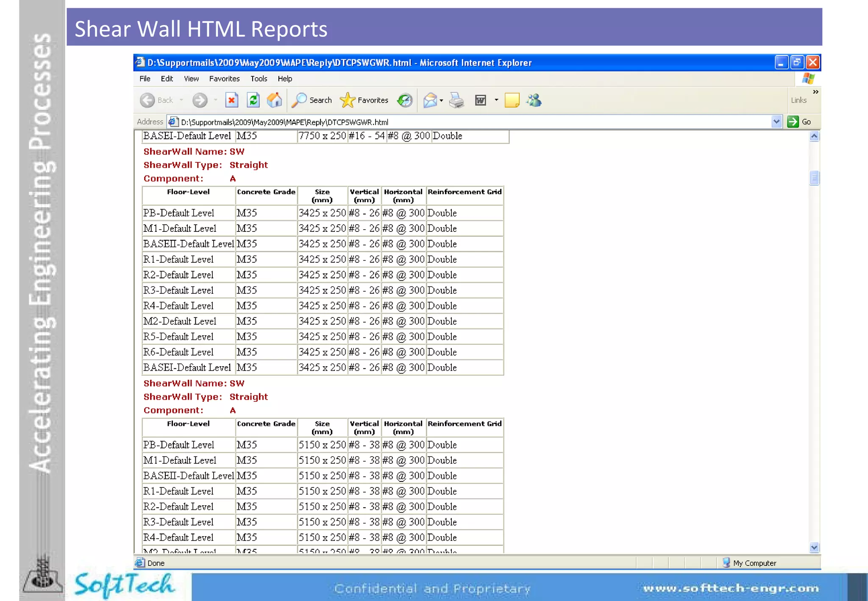
Task: Open the address bar dropdown list
Action: 776,122
